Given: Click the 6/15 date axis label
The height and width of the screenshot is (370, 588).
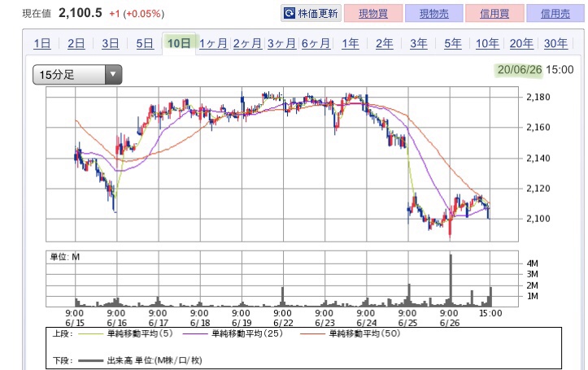Looking at the screenshot, I should pos(75,323).
